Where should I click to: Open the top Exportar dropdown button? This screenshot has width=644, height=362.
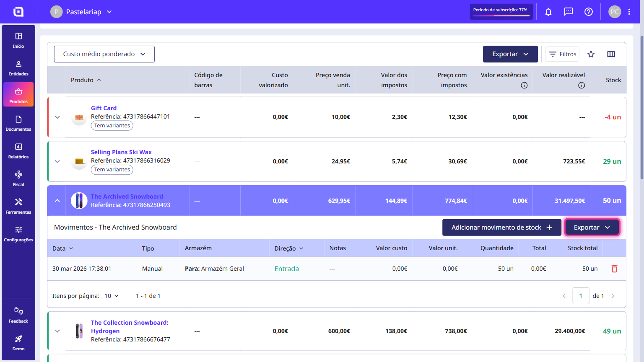click(x=510, y=54)
